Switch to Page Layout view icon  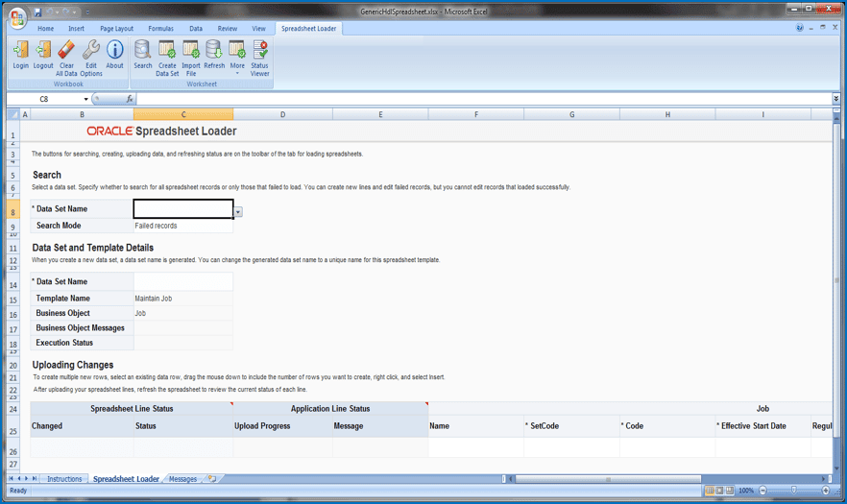coord(719,491)
